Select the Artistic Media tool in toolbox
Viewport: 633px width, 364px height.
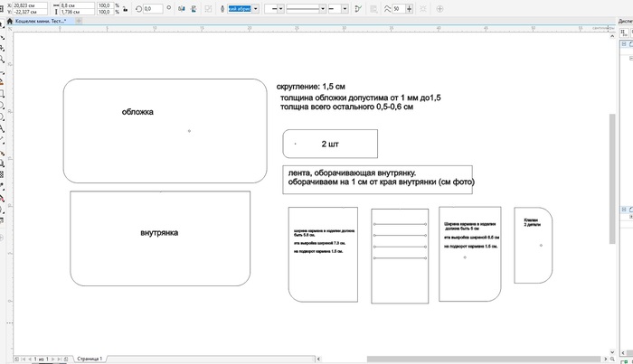pyautogui.click(x=2, y=82)
